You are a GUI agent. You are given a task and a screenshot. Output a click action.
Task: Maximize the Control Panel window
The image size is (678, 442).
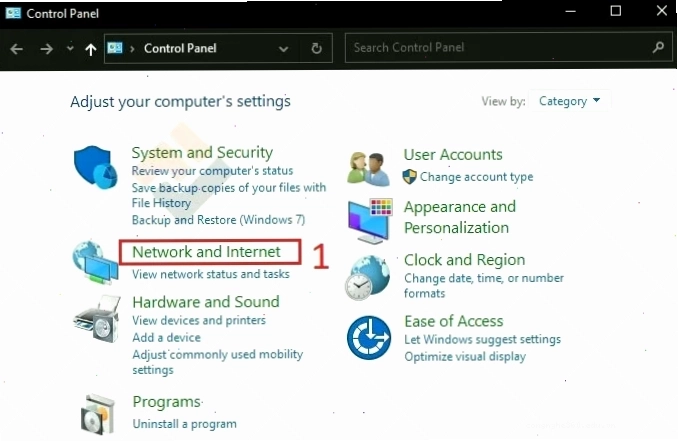(x=616, y=11)
